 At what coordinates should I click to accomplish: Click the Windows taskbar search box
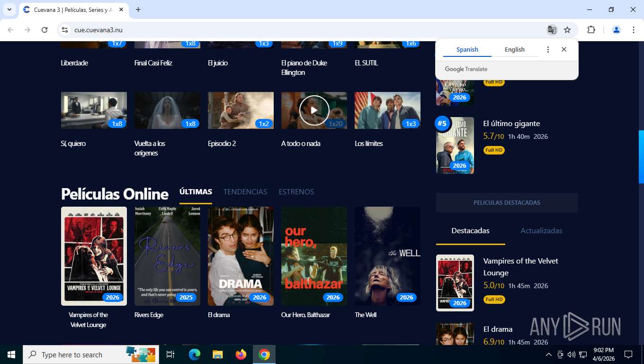point(91,355)
